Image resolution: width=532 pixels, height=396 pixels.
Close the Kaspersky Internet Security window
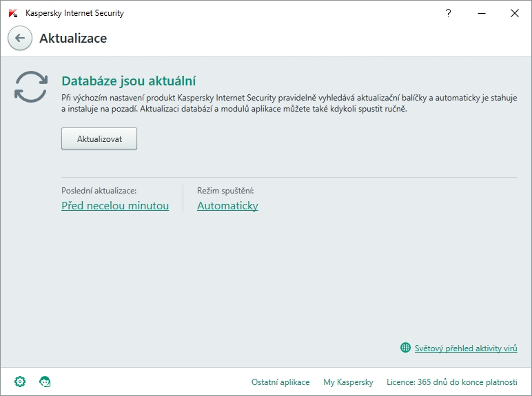point(514,13)
